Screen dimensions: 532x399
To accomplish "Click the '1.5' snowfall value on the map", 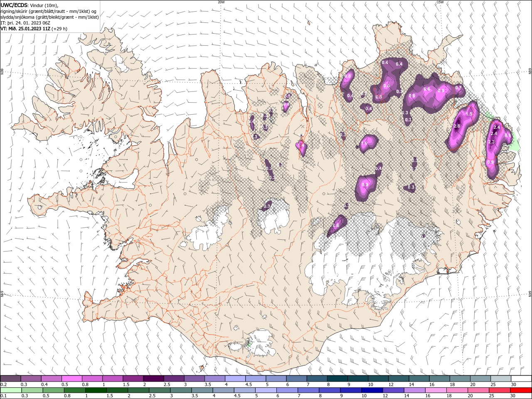I will (x=470, y=114).
